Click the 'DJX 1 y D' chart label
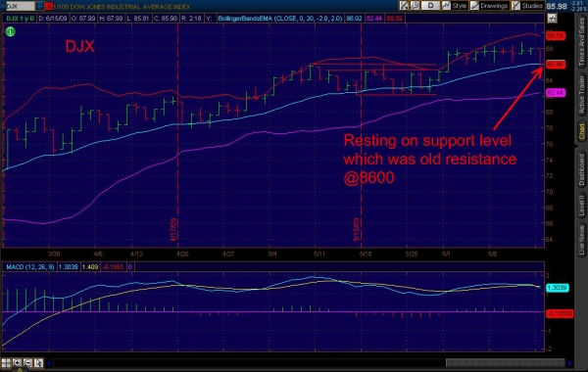 click(20, 18)
